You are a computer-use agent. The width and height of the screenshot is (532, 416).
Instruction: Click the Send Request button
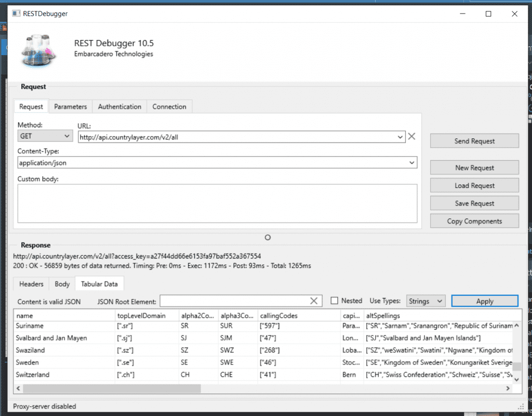[x=474, y=141]
